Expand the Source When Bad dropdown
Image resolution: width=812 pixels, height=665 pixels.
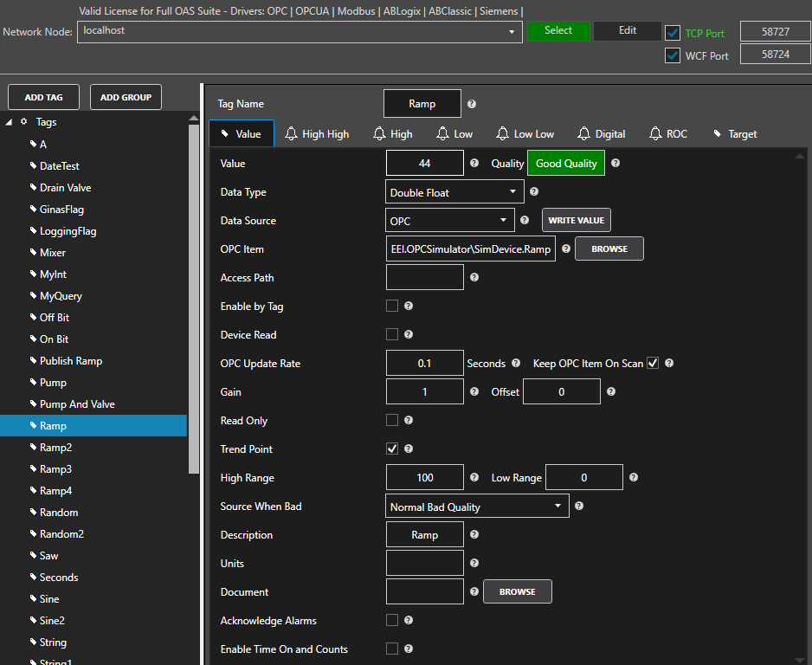point(477,507)
